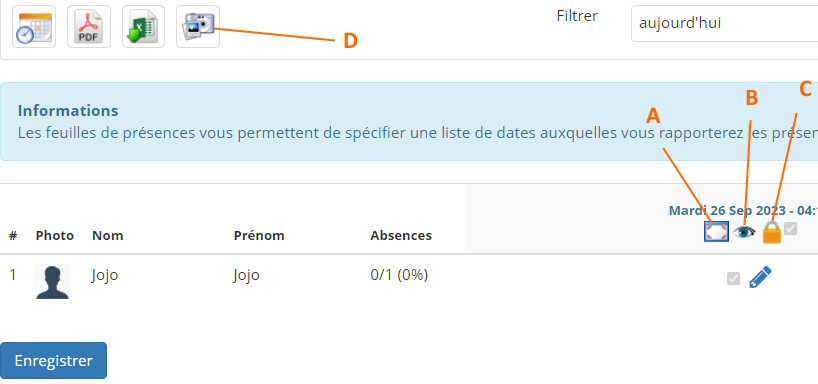Click the Mardi 26 Sep 2023 date header
Screen dimensions: 818x384
tap(743, 211)
